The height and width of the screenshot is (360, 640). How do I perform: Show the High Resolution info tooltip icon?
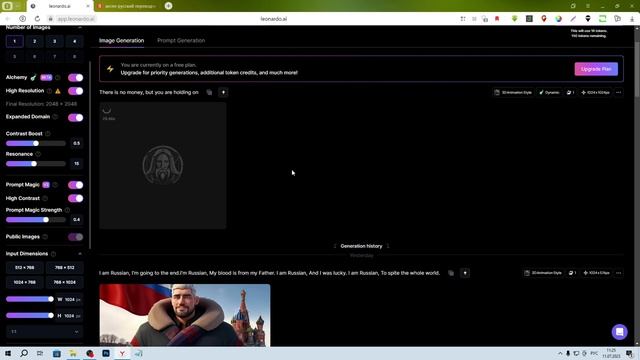click(x=49, y=91)
